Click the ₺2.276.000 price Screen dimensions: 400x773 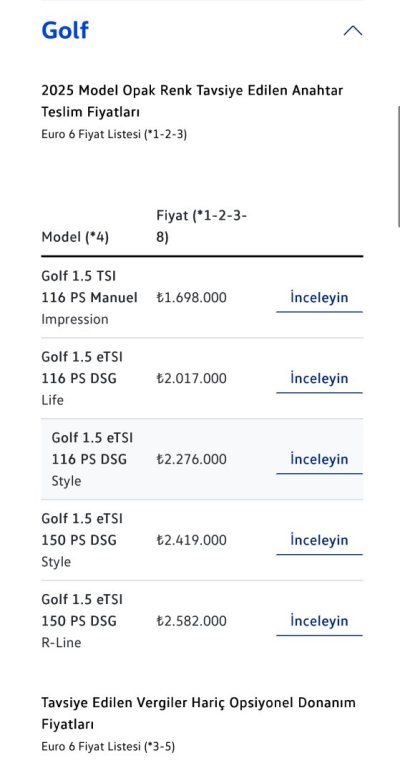pos(191,459)
